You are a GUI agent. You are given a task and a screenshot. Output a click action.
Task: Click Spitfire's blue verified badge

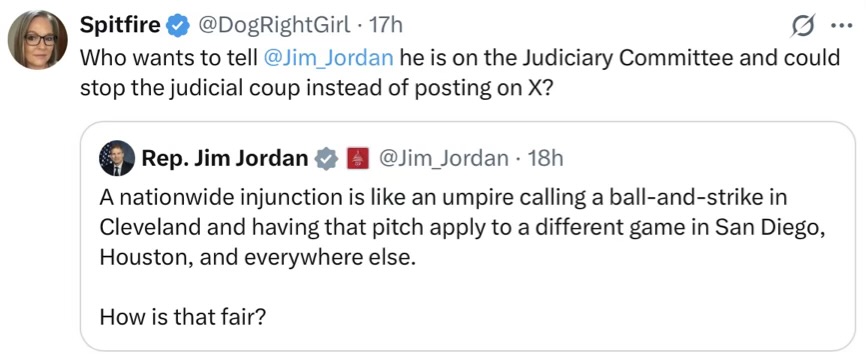(x=178, y=26)
